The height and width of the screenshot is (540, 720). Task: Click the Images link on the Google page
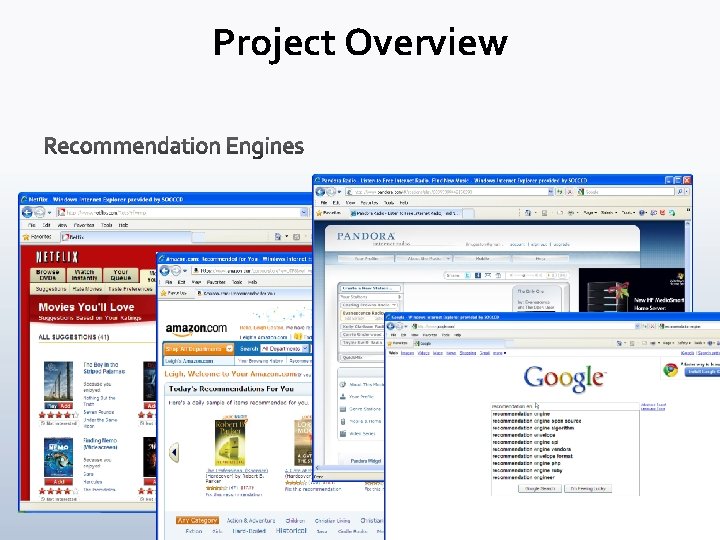pyautogui.click(x=407, y=353)
